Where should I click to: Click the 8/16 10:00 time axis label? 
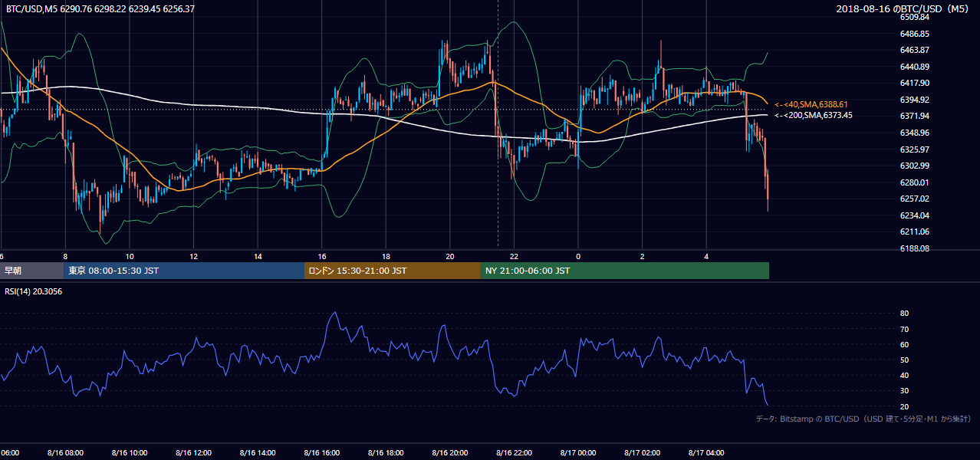pyautogui.click(x=130, y=453)
